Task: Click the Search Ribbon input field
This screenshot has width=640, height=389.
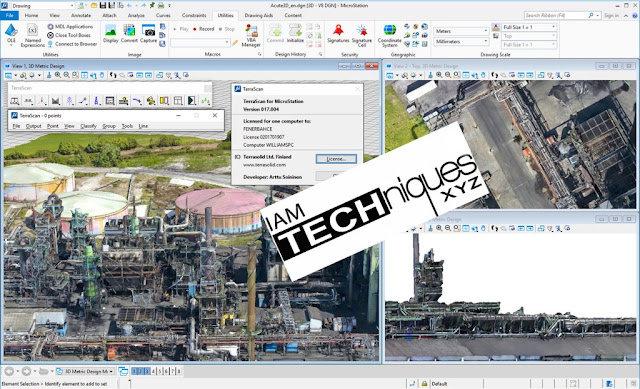Action: coord(558,15)
